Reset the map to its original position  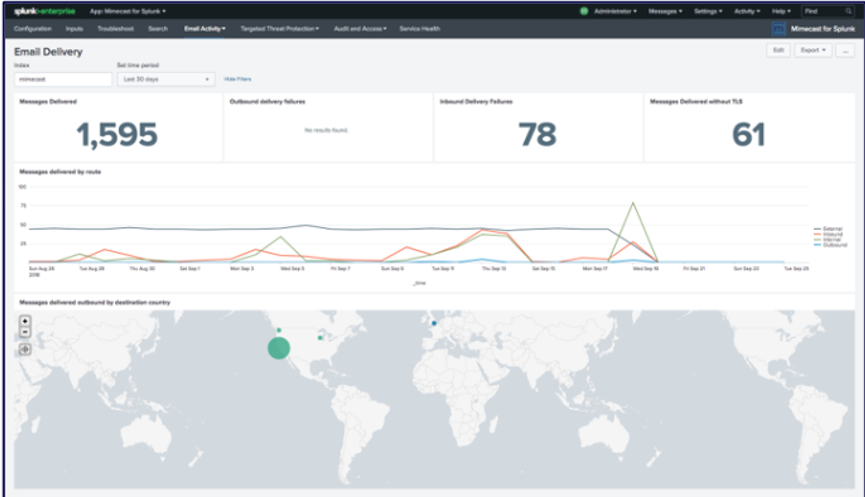[25, 349]
